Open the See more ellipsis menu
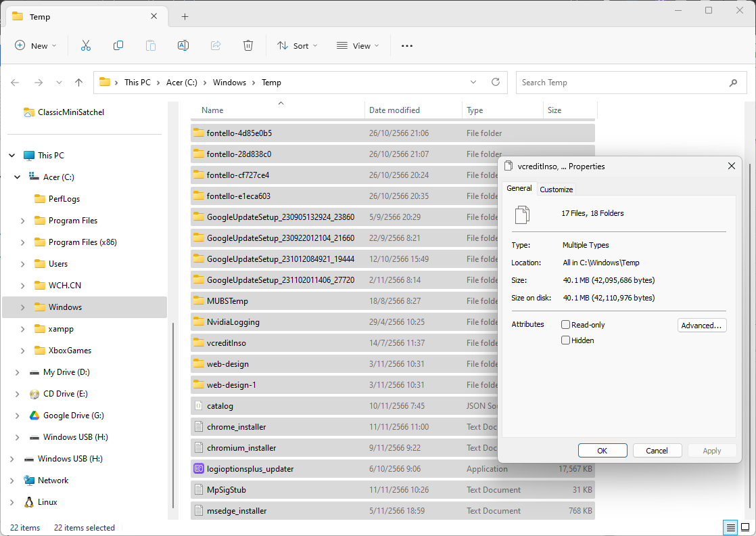The image size is (756, 536). [x=406, y=45]
